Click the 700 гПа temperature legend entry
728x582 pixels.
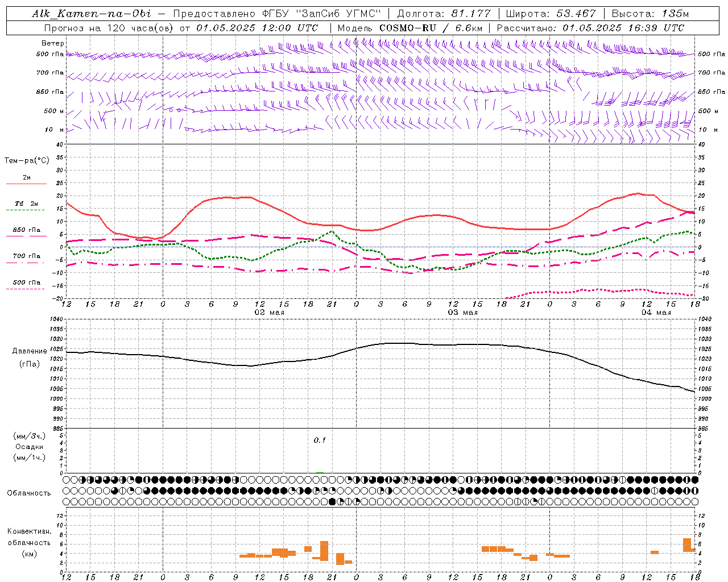click(26, 259)
